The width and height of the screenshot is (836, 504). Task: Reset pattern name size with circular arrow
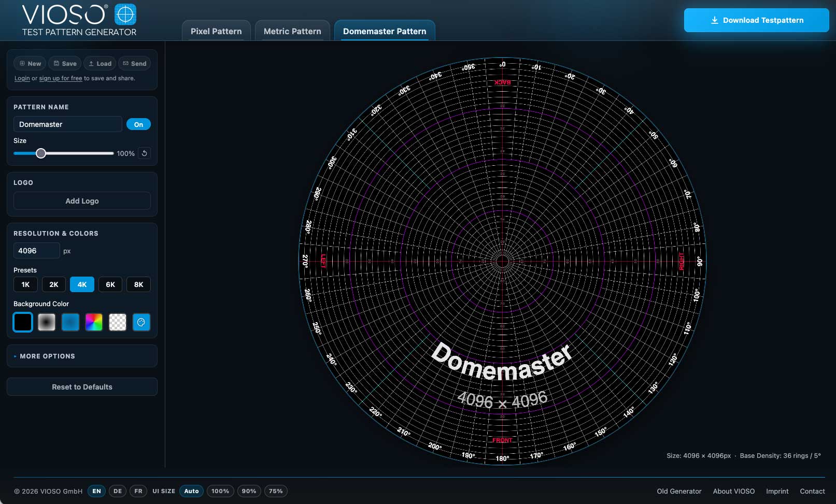[x=145, y=153]
